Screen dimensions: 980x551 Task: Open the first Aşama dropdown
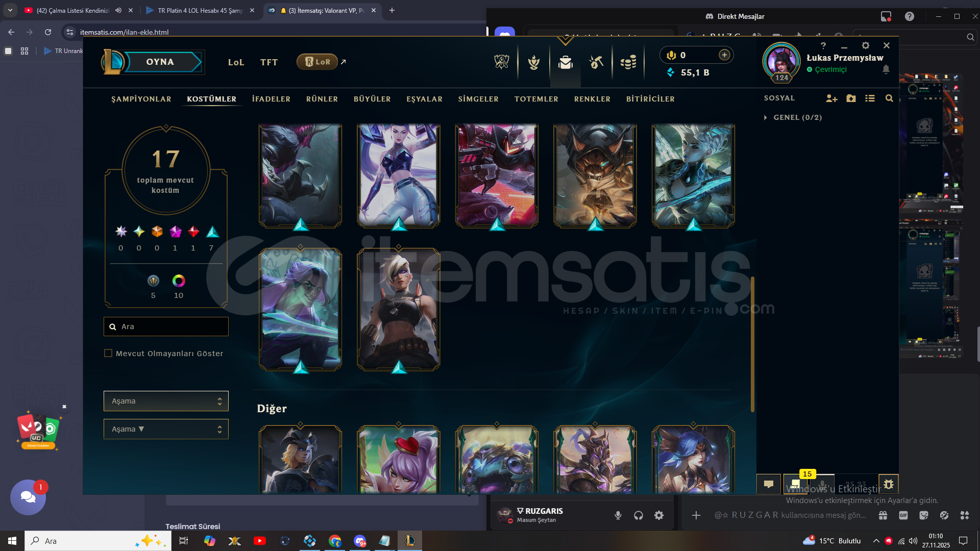coord(166,401)
